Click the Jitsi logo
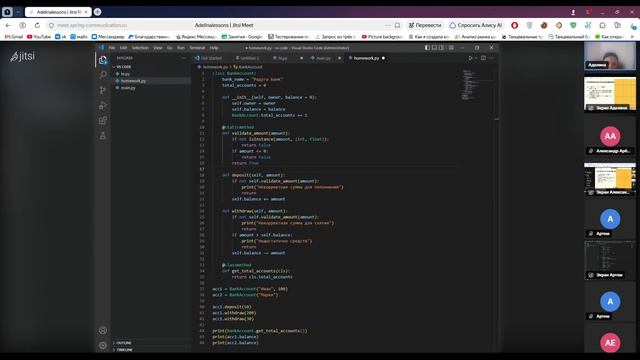 pyautogui.click(x=22, y=56)
